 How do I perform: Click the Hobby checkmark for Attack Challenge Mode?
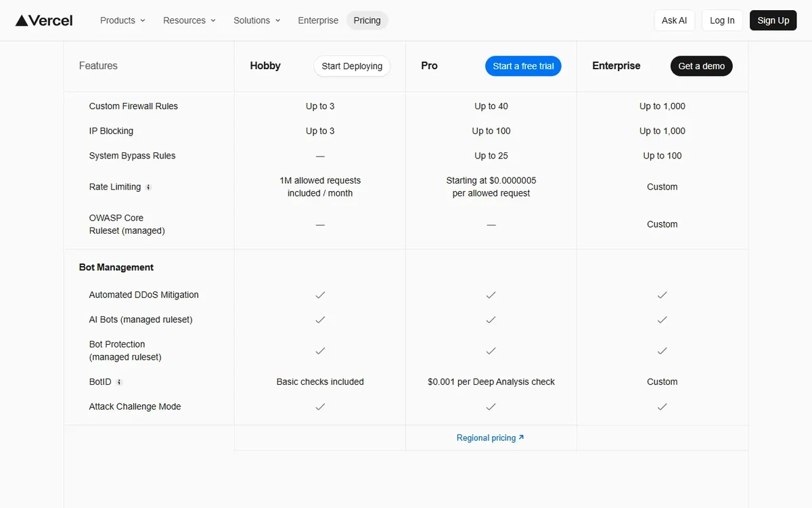[320, 406]
